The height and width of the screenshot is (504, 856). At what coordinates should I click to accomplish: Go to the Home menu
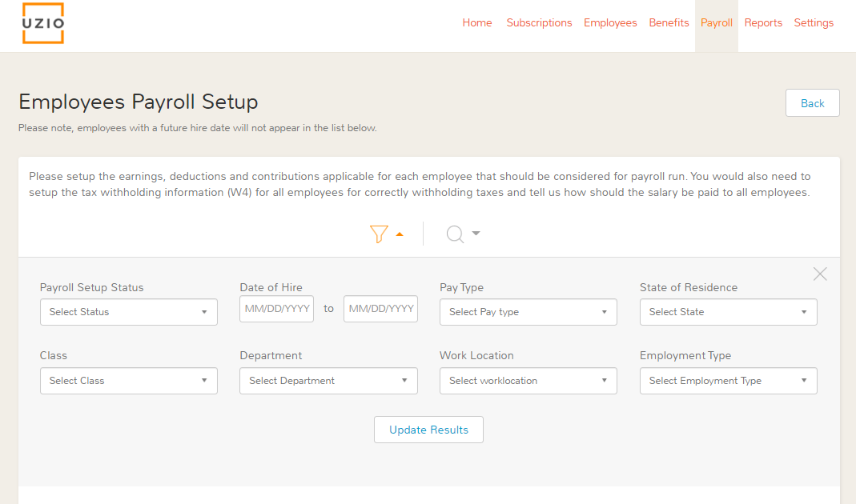click(477, 23)
